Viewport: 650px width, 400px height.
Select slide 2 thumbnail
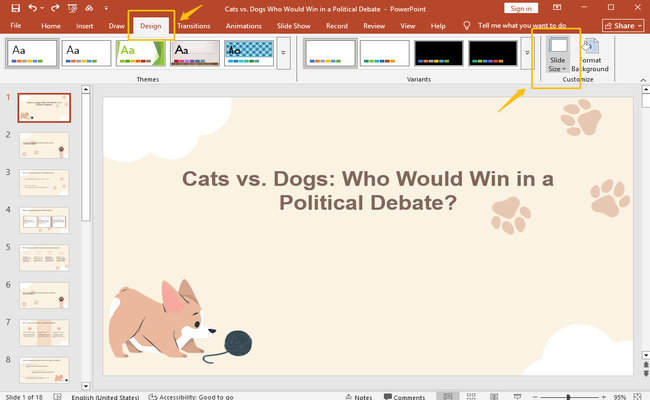(x=44, y=145)
